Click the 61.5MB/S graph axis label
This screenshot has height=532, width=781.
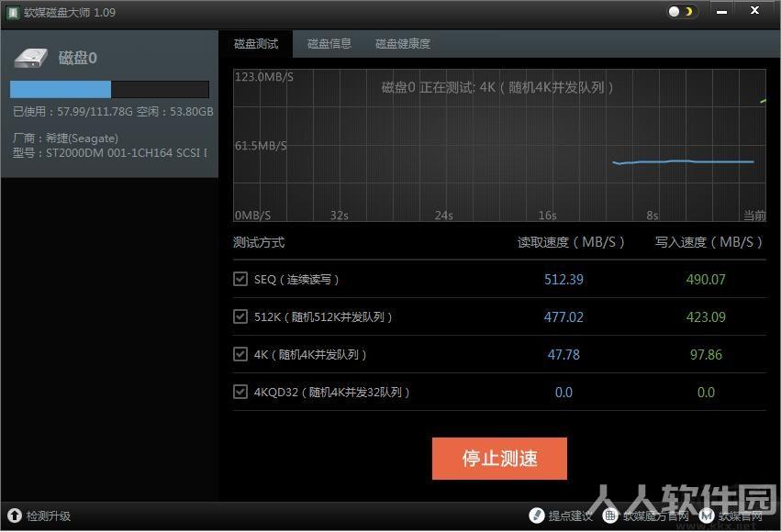pyautogui.click(x=261, y=146)
